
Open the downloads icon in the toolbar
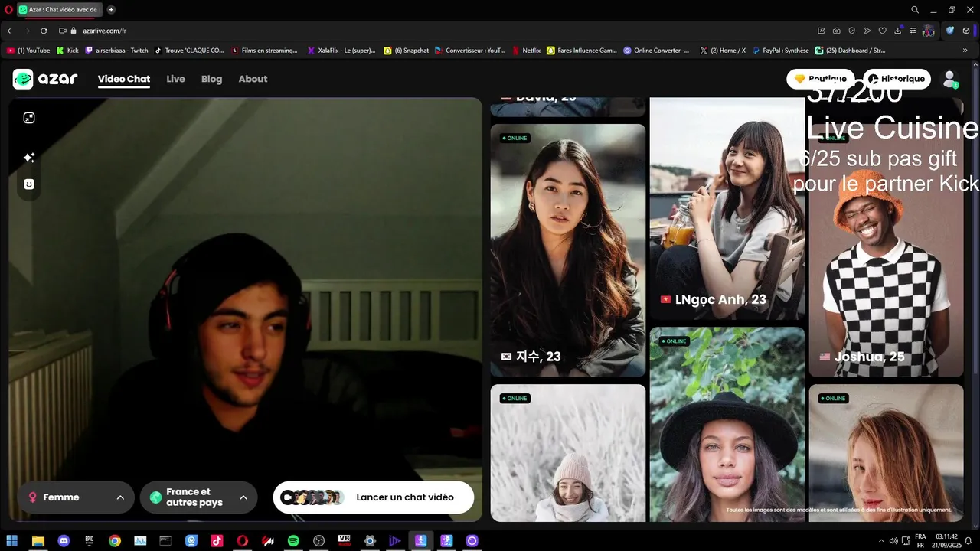[898, 31]
